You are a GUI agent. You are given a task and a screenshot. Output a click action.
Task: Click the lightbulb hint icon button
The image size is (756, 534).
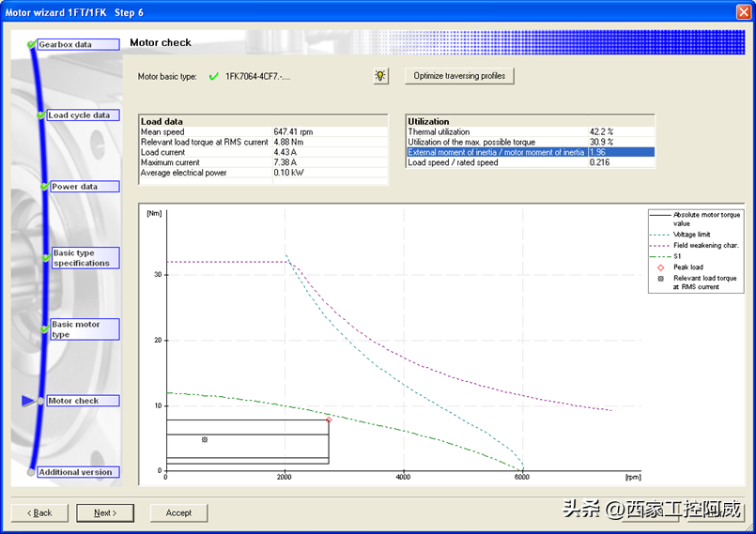[x=380, y=76]
